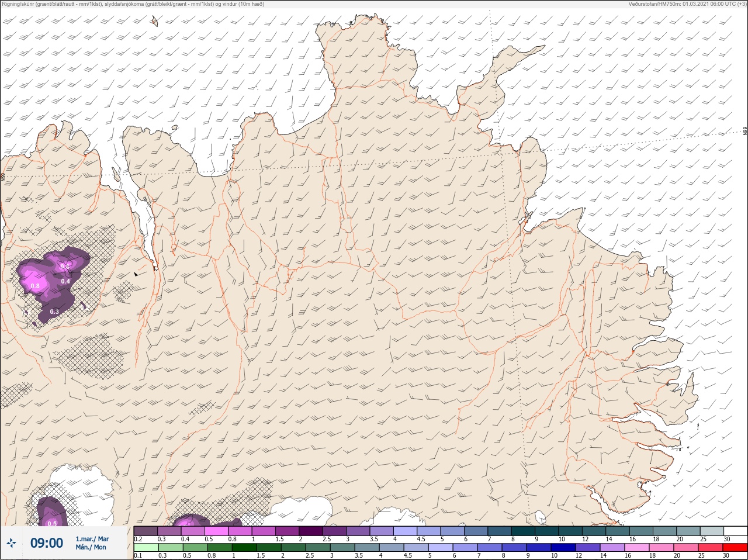Viewport: 748px width, 560px height.
Task: Click the 0.8 value on the pink snowfall area
Action: (x=35, y=286)
